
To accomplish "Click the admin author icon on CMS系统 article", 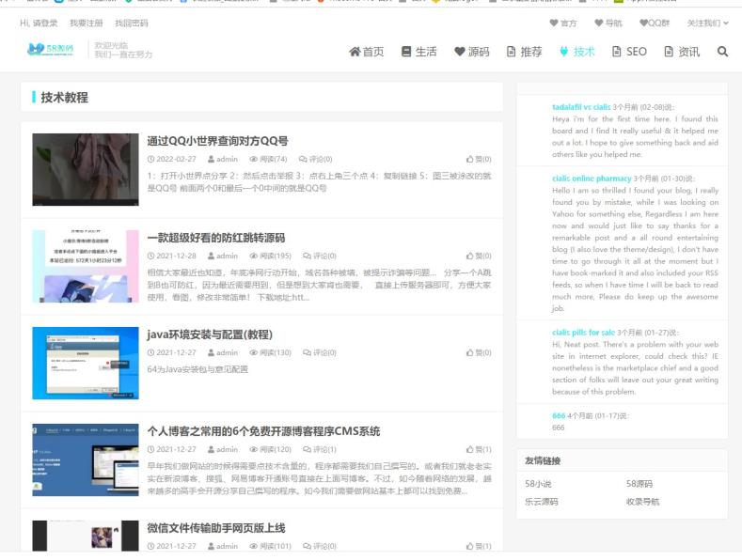I will 212,450.
